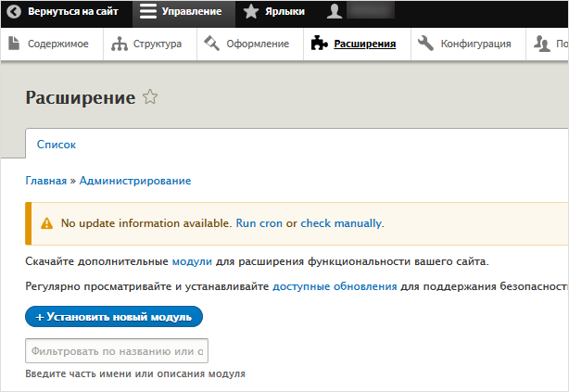Open the Структура section

146,44
